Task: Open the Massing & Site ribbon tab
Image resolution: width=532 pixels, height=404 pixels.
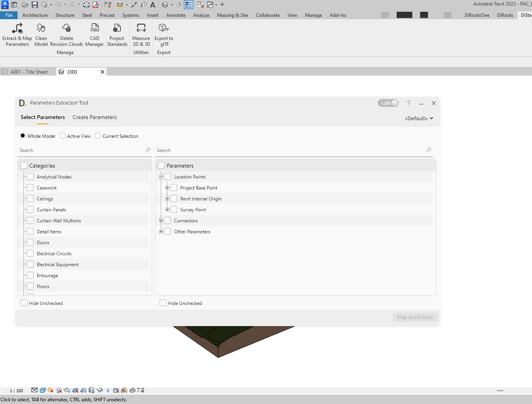Action: [x=232, y=15]
